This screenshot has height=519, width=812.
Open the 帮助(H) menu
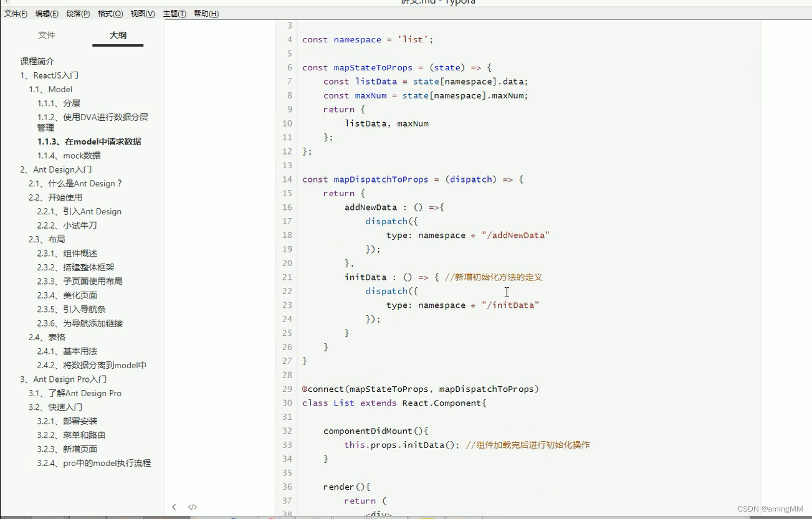tap(206, 14)
